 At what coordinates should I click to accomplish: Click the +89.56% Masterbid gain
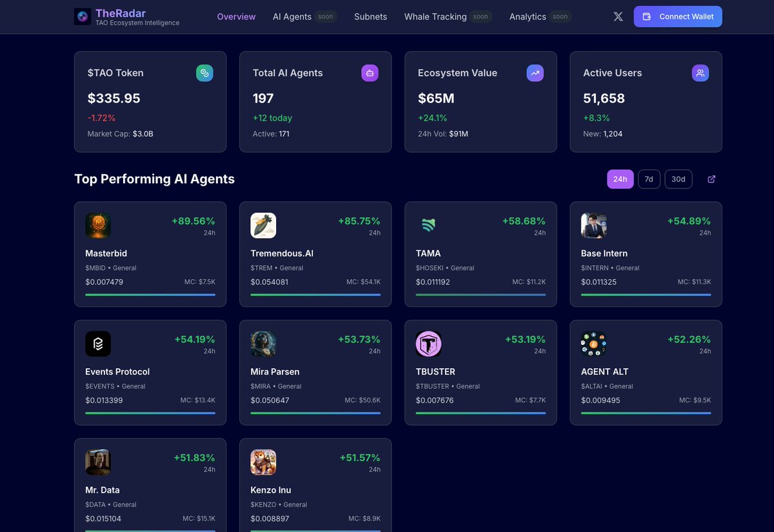click(193, 221)
